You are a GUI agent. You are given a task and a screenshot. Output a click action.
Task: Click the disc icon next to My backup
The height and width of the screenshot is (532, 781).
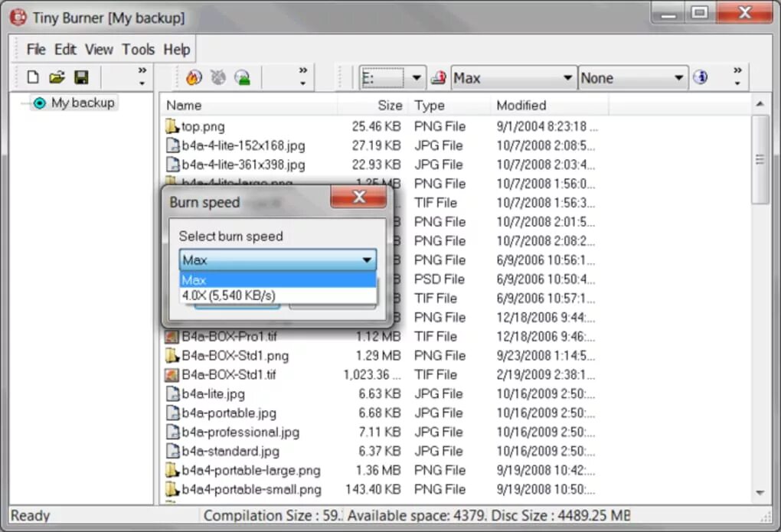pos(39,103)
